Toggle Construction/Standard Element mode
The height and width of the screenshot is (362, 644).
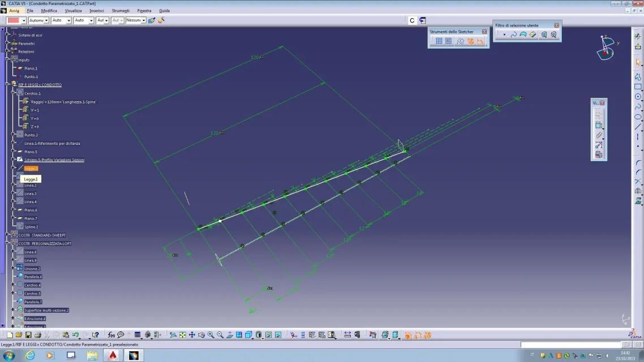click(x=461, y=41)
